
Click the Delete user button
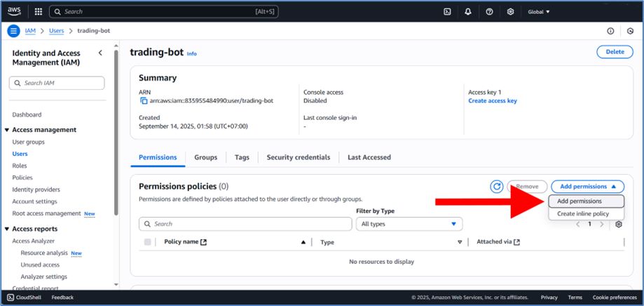(614, 52)
